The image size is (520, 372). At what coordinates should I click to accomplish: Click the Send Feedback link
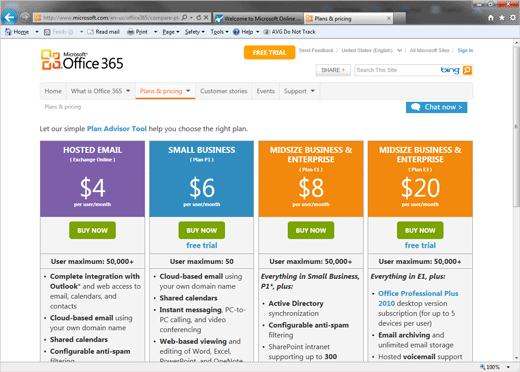click(x=316, y=50)
